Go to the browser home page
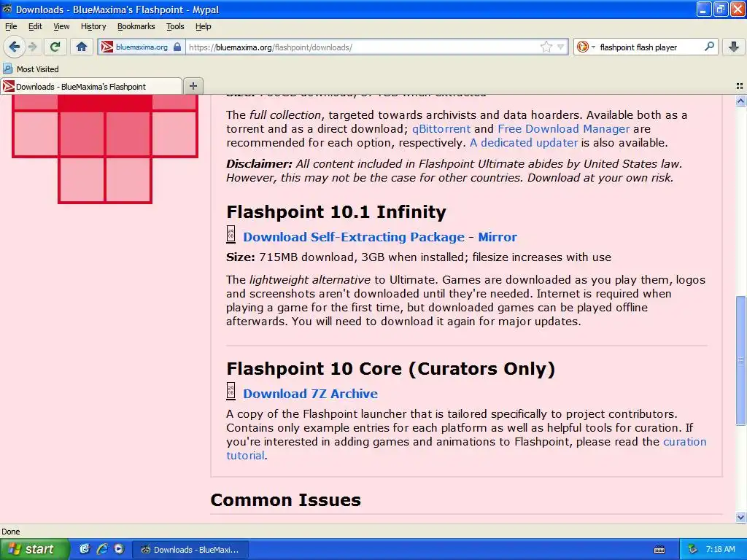 [82, 47]
